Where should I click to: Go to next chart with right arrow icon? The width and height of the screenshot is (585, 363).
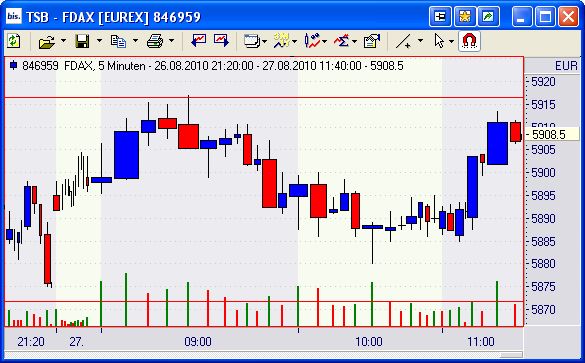(x=221, y=40)
